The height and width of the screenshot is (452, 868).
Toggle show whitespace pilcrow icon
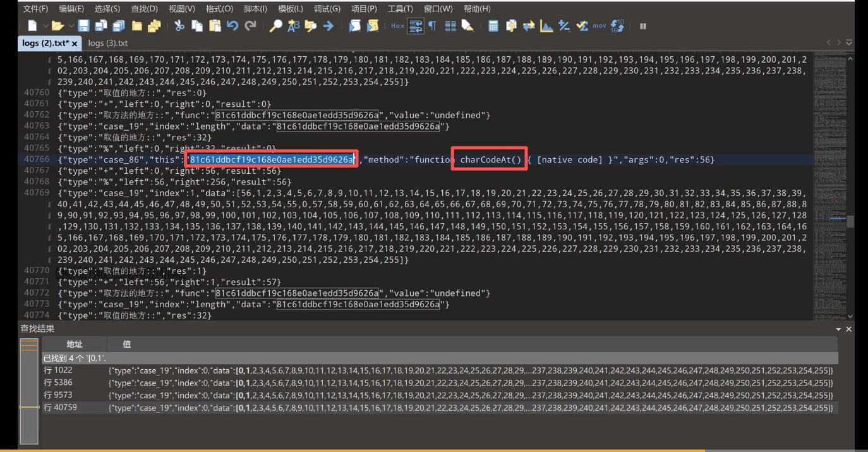click(433, 26)
